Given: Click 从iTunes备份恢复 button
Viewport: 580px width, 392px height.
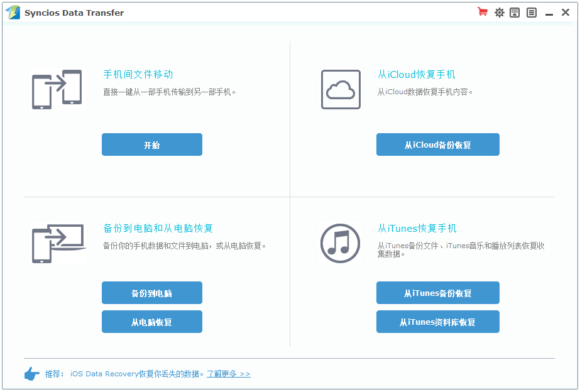Looking at the screenshot, I should point(438,293).
